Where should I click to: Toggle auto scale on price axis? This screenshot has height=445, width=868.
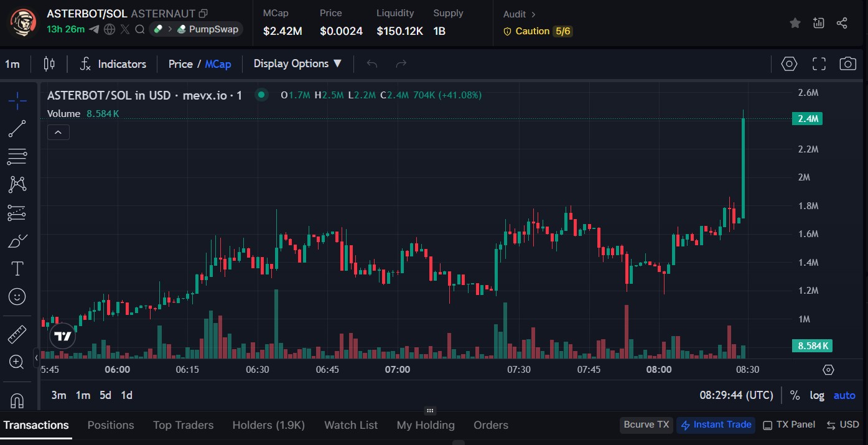pos(844,395)
